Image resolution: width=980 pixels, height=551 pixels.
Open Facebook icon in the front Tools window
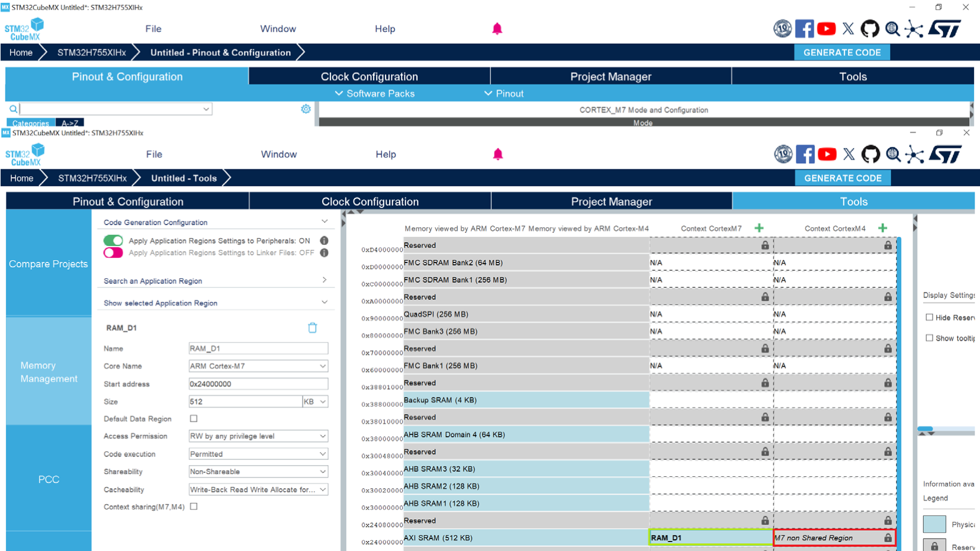point(805,155)
